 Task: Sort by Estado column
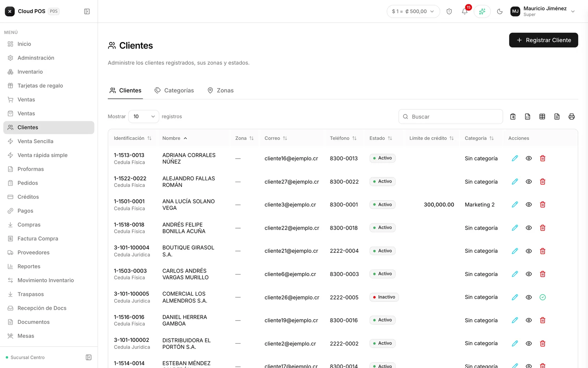click(381, 138)
